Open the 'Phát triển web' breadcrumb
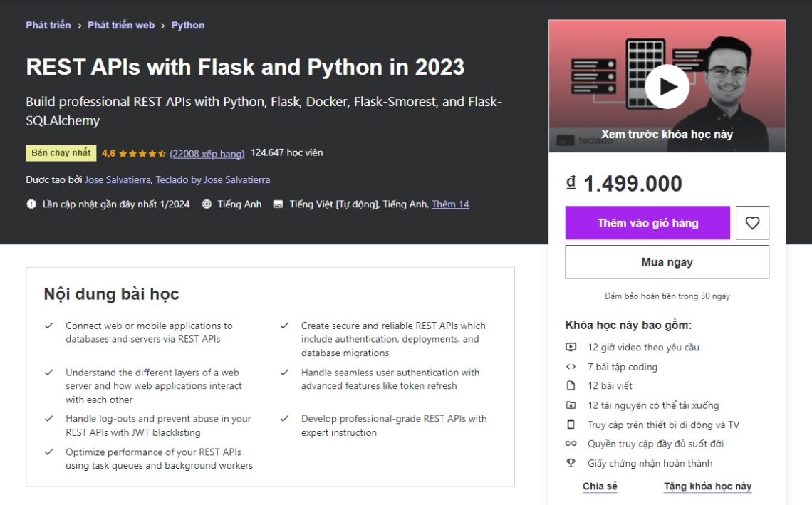Screen dimensions: 812x505 click(x=121, y=25)
